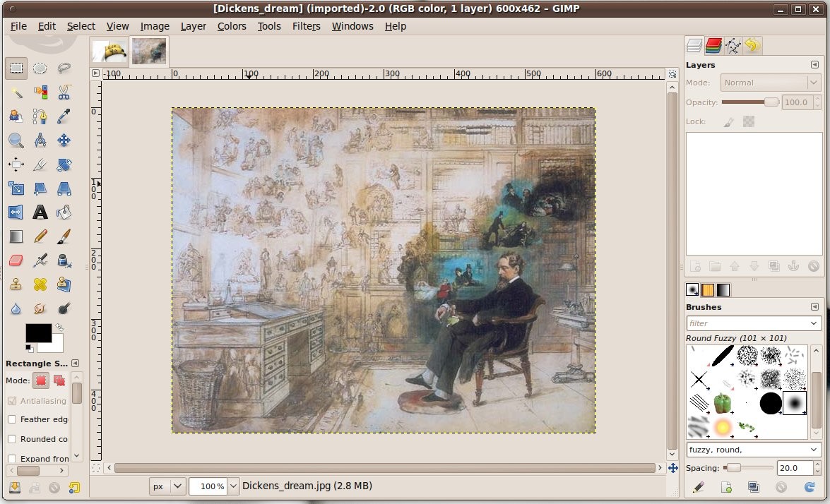The width and height of the screenshot is (830, 504).
Task: Select the Dodge/Burn tool
Action: tap(64, 308)
